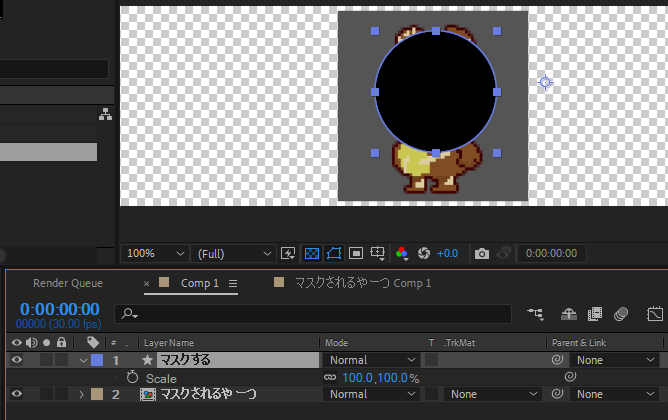The image size is (668, 420).
Task: Click the blue timeline current timecode
Action: 60,309
